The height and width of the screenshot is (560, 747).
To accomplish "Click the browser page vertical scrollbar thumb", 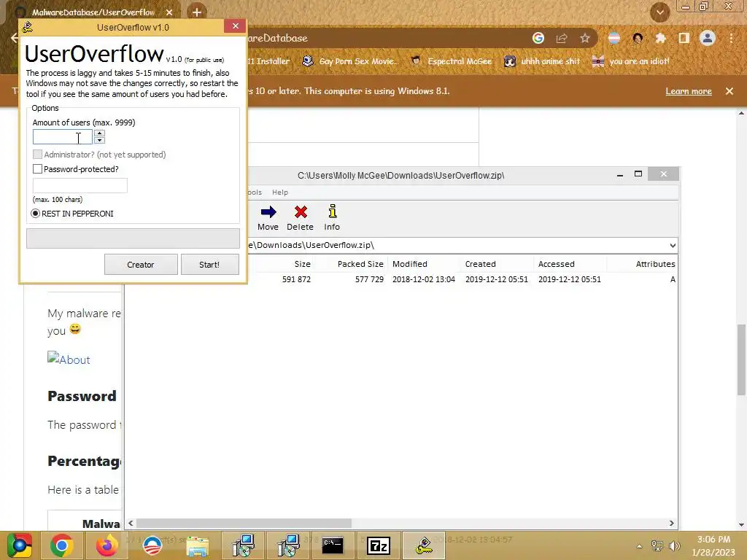I will pyautogui.click(x=741, y=359).
